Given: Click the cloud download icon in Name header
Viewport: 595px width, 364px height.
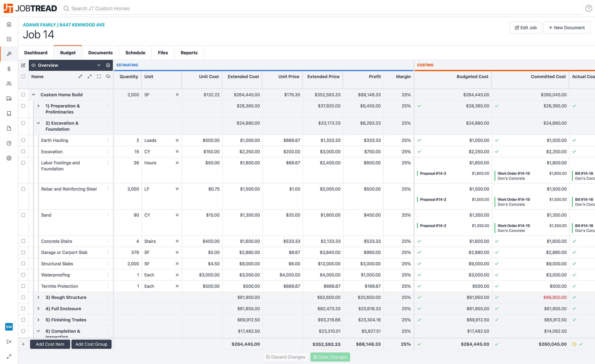Looking at the screenshot, I should click(x=108, y=77).
